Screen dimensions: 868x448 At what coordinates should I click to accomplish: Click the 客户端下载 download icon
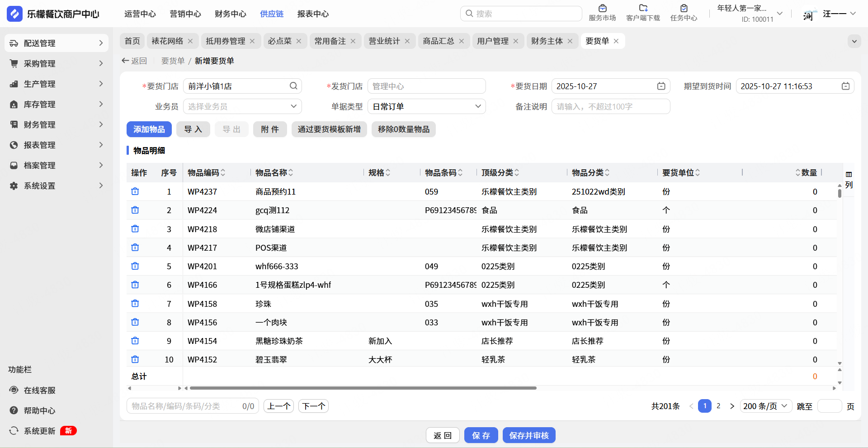tap(643, 9)
